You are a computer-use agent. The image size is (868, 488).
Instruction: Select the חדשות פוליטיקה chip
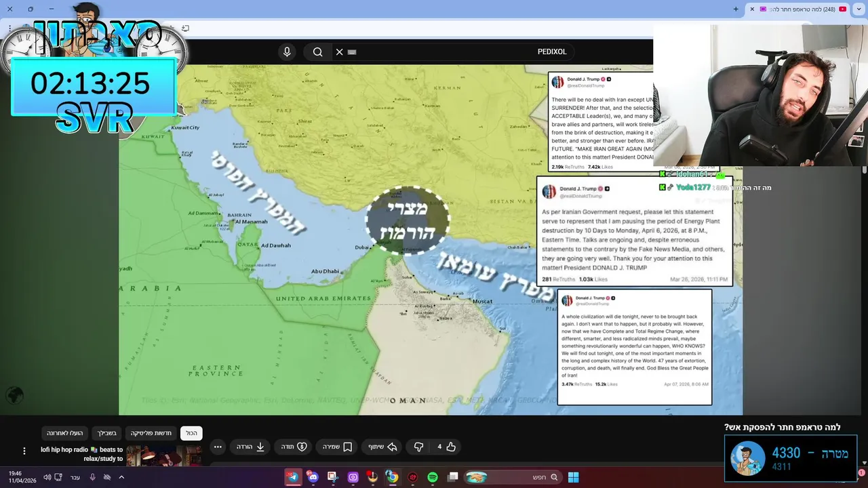[151, 433]
